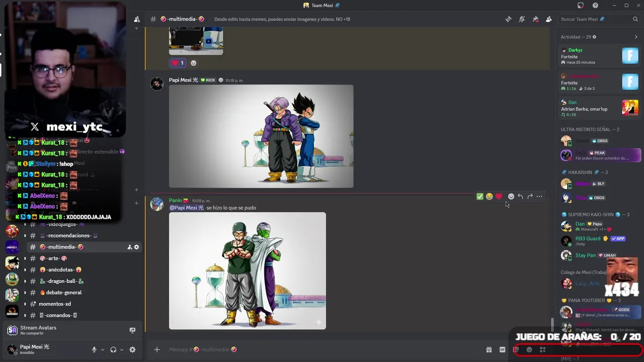Image resolution: width=644 pixels, height=362 pixels.
Task: Reply to hovered message arrow icon
Action: click(520, 197)
